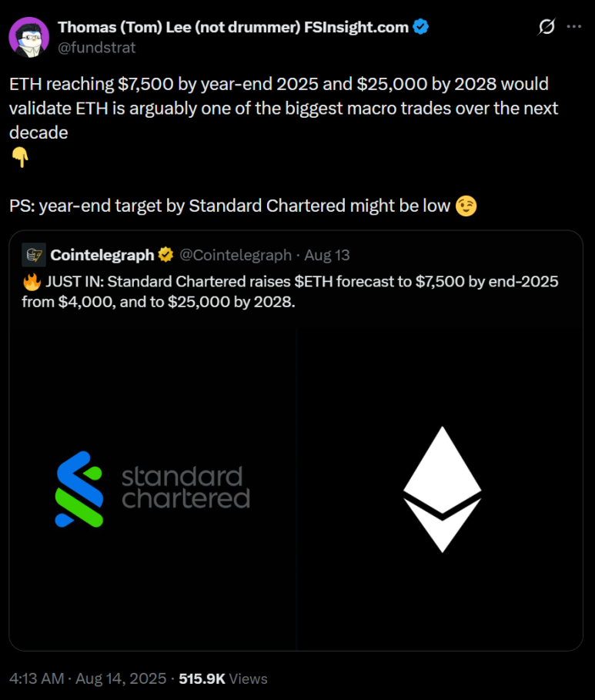Screen dimensions: 595x700
Task: Open the Cointelegraph account name
Action: pyautogui.click(x=102, y=255)
